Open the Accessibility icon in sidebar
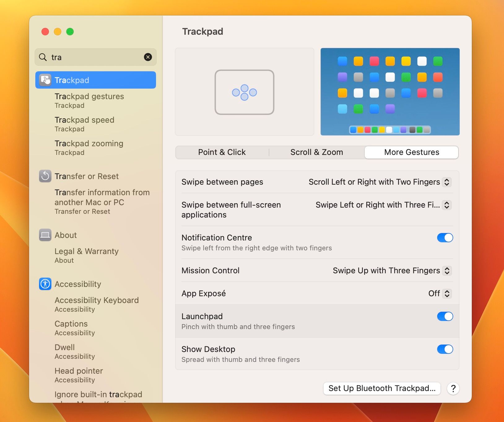The width and height of the screenshot is (504, 422). point(45,284)
